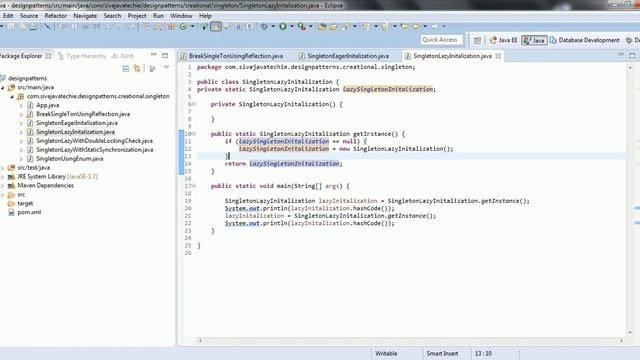Click the green Run button in toolbar
This screenshot has height=360, width=640.
[x=283, y=27]
